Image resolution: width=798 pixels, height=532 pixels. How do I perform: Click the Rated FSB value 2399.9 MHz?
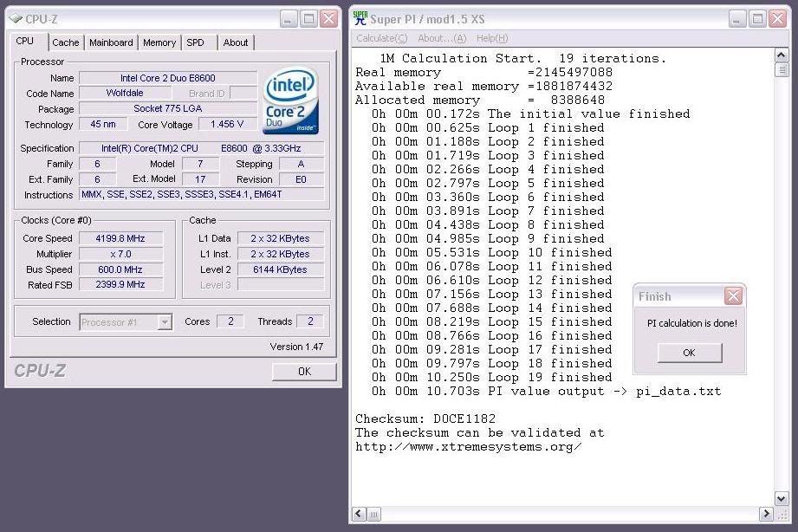(x=120, y=284)
